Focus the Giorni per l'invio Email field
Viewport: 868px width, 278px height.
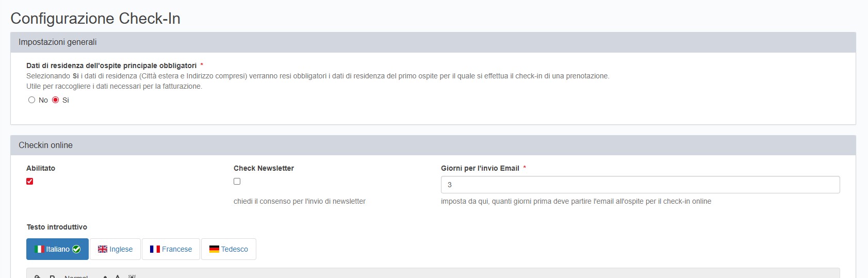(x=640, y=185)
